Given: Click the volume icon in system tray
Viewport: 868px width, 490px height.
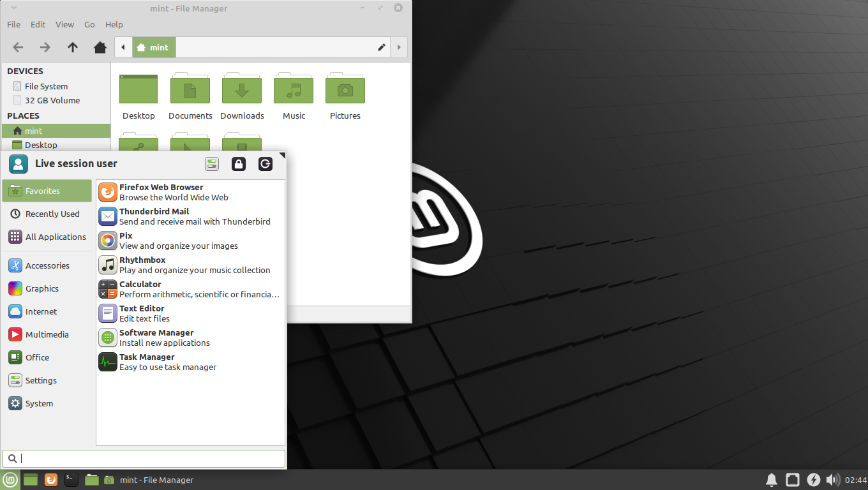Looking at the screenshot, I should (832, 480).
